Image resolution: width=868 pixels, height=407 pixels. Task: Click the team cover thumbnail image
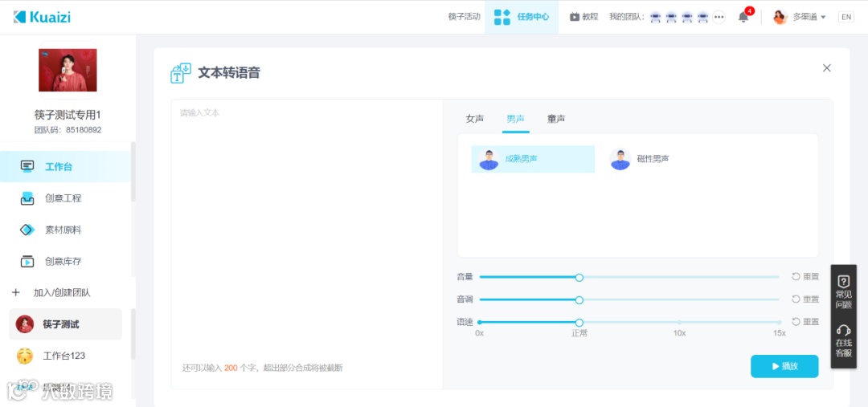tap(68, 70)
